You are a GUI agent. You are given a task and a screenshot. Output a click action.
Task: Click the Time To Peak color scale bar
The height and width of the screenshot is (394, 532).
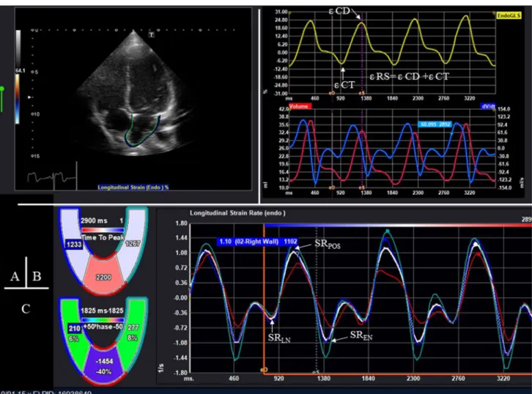click(103, 230)
